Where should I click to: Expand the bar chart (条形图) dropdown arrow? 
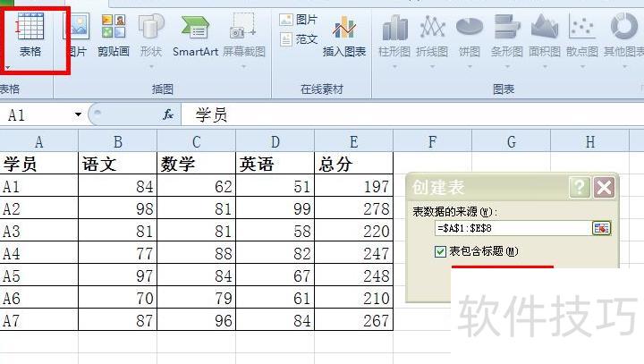pyautogui.click(x=507, y=66)
